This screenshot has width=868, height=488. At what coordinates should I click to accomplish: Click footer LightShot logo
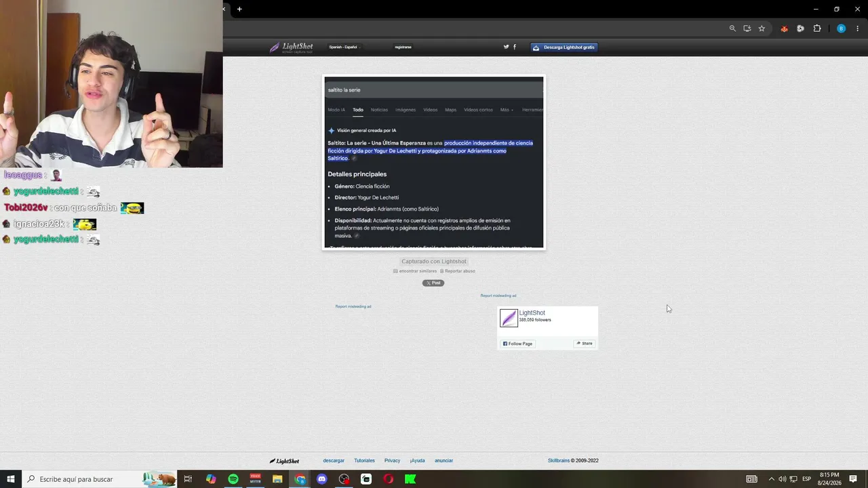tap(284, 461)
